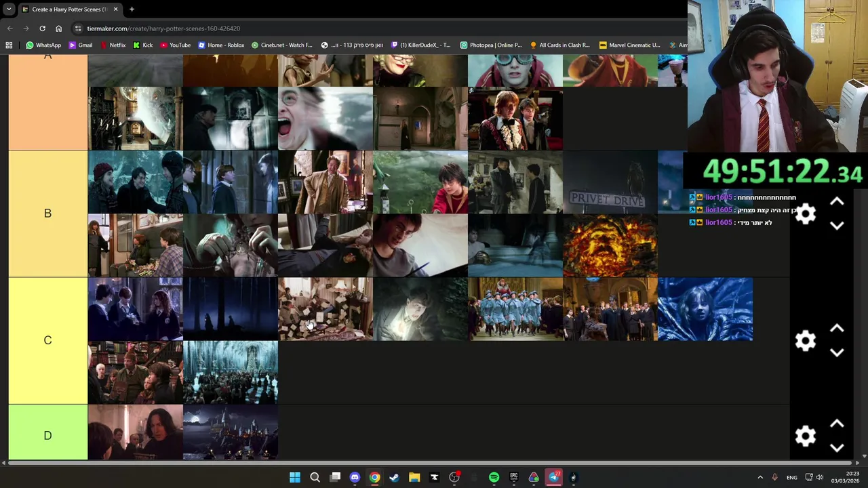Move tier B row up with arrow

click(837, 202)
